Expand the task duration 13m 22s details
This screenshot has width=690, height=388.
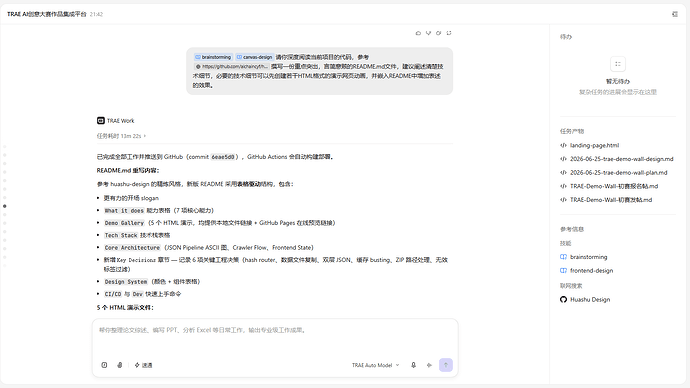coord(121,136)
